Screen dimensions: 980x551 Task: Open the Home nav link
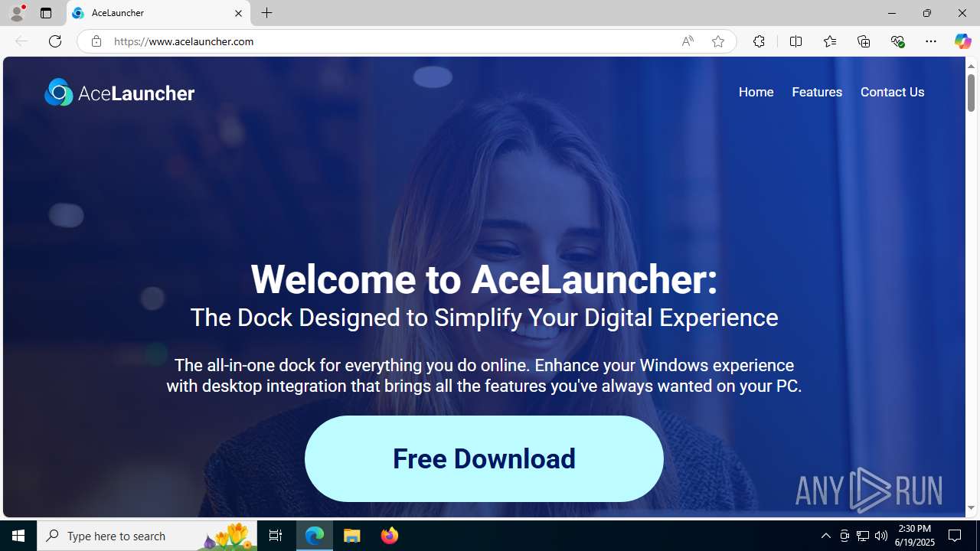(x=756, y=92)
